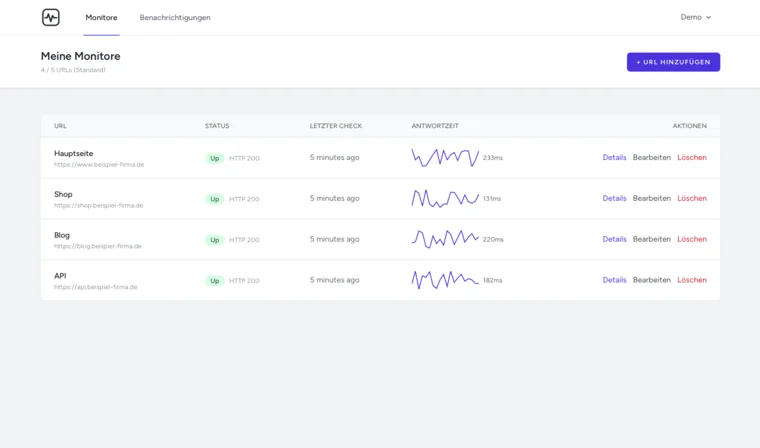The height and width of the screenshot is (448, 760).
Task: Click the Hauptseite response time sparkline
Action: tap(445, 158)
